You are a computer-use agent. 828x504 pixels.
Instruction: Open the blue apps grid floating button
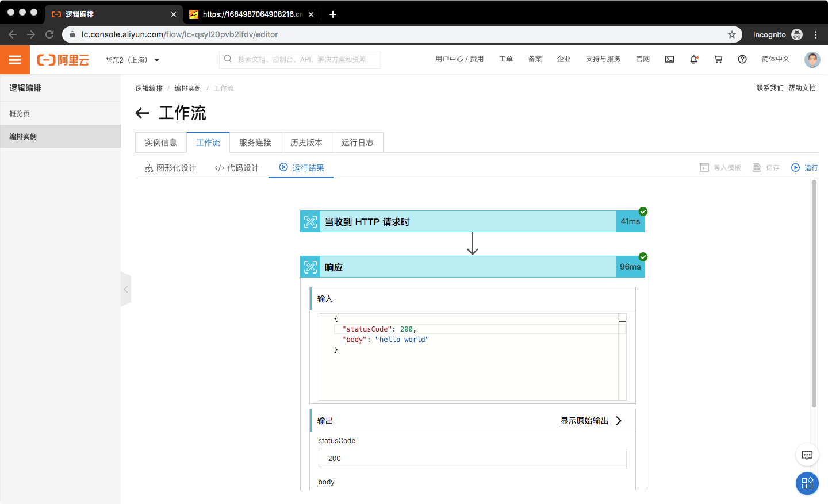807,483
